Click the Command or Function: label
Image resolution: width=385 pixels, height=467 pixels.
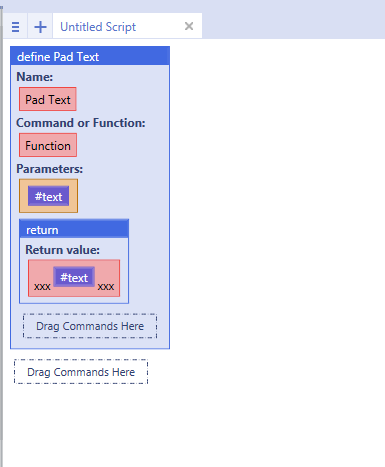click(81, 123)
